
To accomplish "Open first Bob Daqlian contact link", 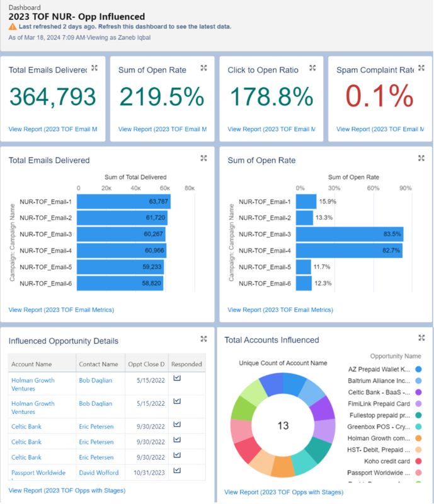I will (x=96, y=381).
